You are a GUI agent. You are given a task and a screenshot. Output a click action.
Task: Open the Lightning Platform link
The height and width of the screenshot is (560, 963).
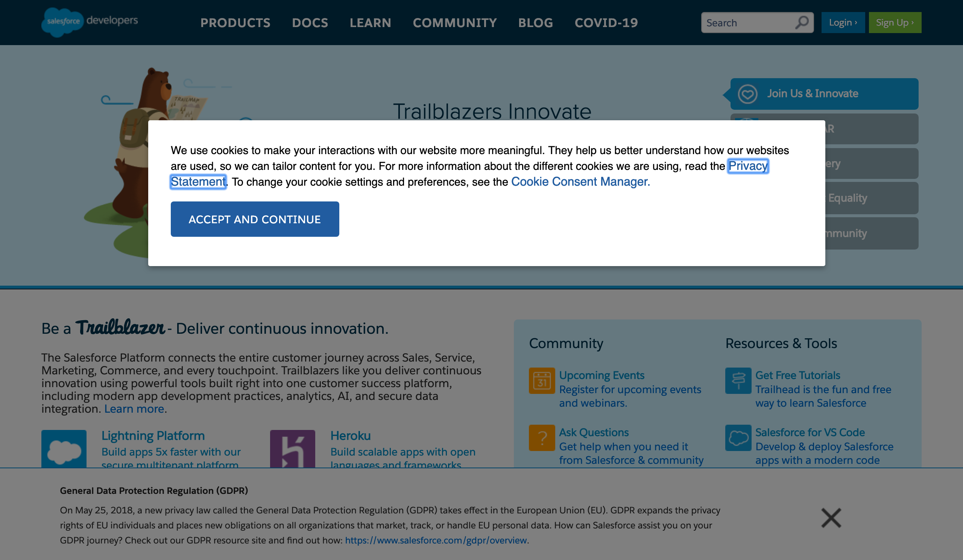pos(153,436)
